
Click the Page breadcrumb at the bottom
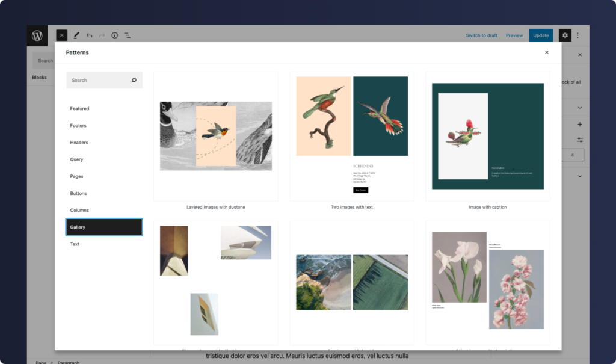[x=41, y=362]
